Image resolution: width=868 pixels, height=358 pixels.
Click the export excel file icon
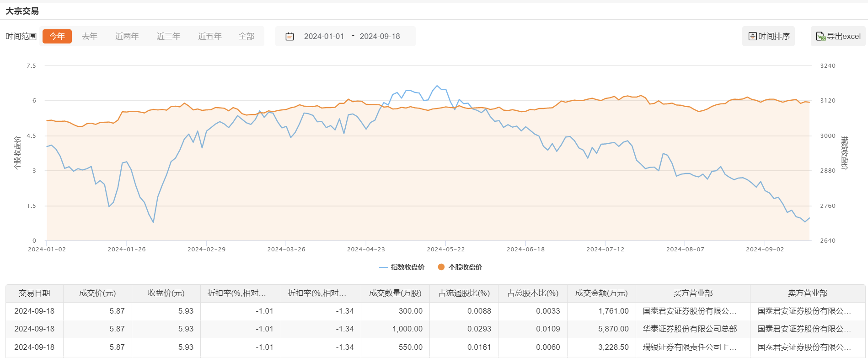point(820,36)
